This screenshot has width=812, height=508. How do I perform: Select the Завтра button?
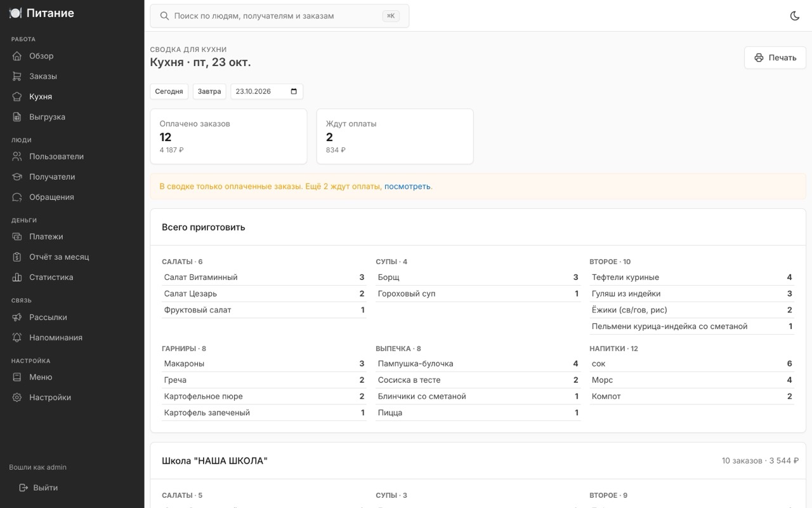point(209,91)
